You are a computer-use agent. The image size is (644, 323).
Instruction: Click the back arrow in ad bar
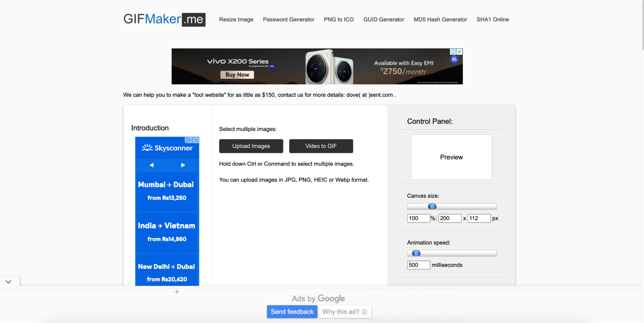(x=178, y=292)
